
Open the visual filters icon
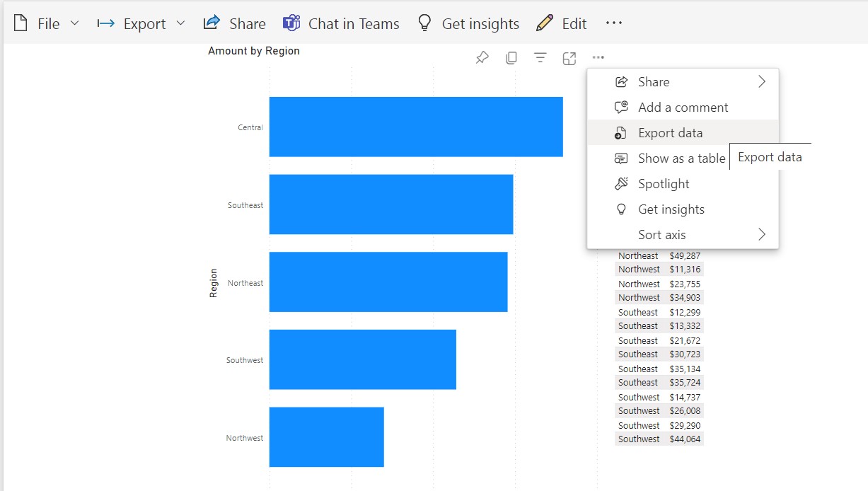540,58
